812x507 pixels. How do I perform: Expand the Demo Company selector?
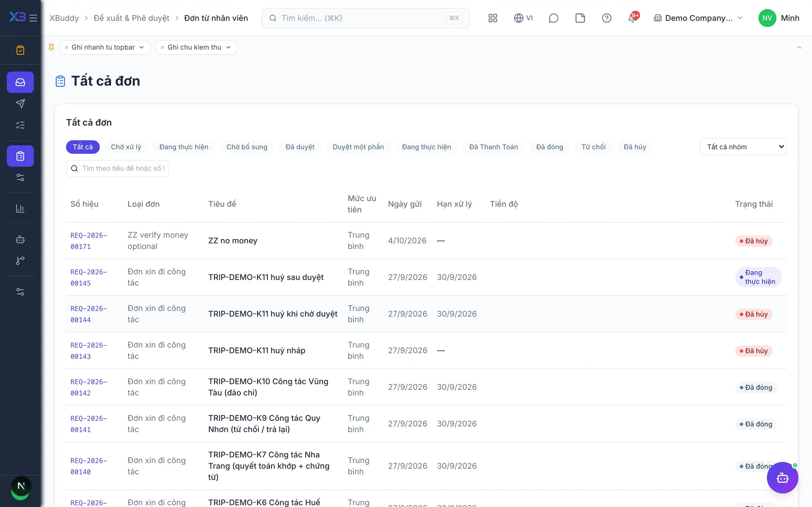[x=698, y=18]
